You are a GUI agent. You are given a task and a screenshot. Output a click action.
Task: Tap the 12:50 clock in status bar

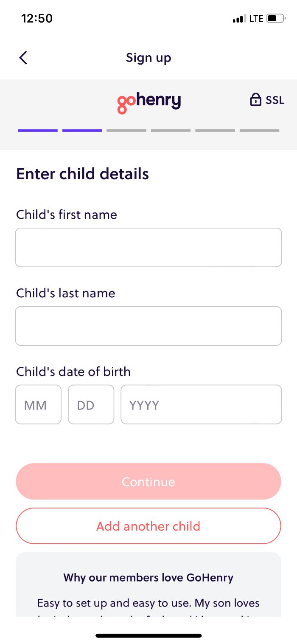[37, 19]
